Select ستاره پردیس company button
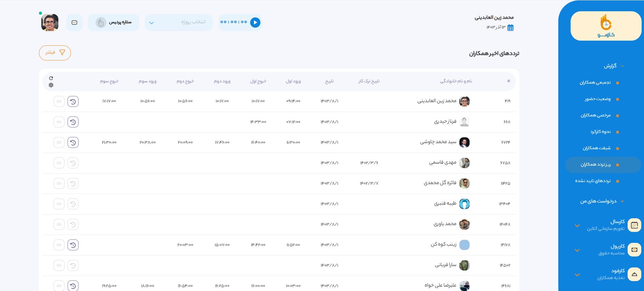 click(114, 23)
